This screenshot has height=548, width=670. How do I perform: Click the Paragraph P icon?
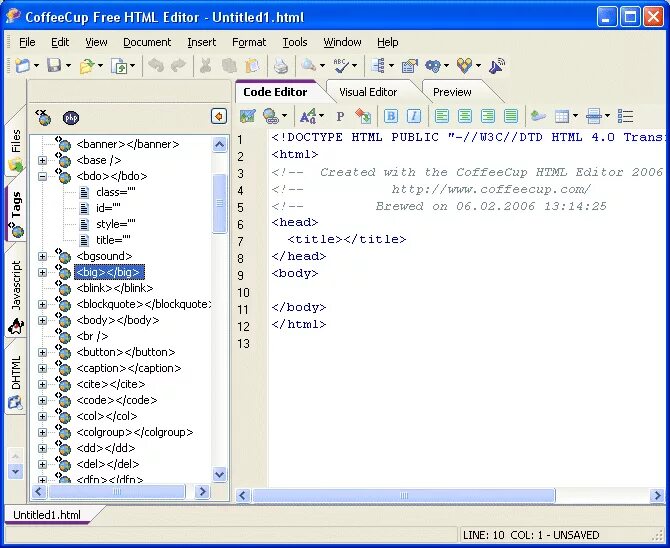pyautogui.click(x=340, y=116)
